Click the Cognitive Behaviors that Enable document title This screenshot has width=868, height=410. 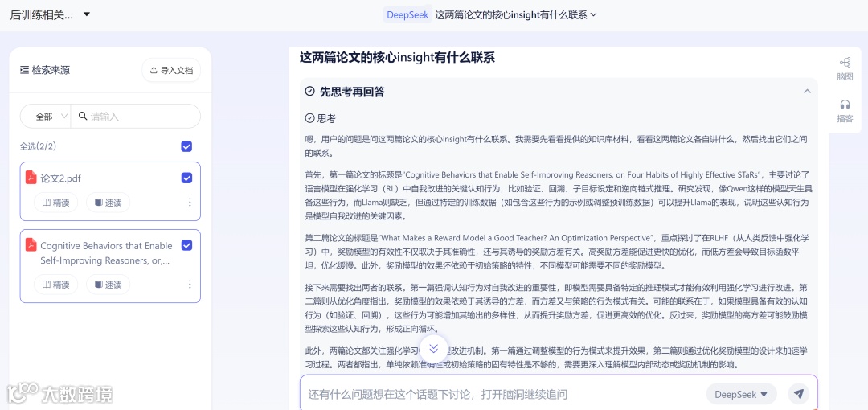tap(106, 252)
